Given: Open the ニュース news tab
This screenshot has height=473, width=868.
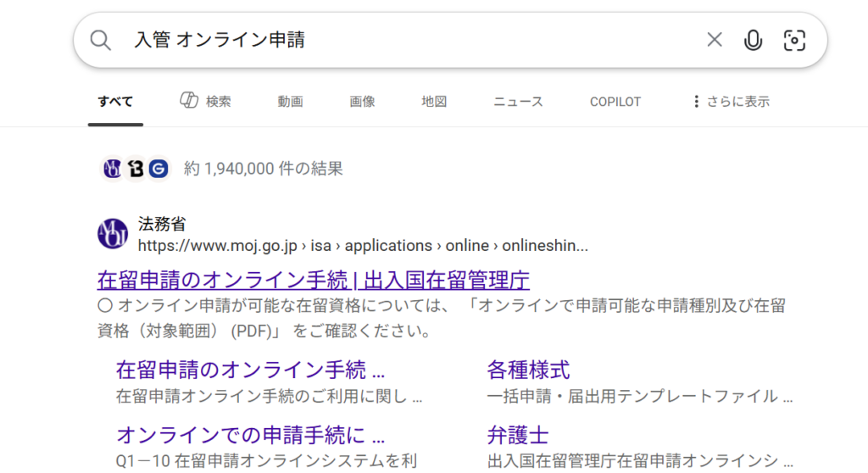Looking at the screenshot, I should click(x=518, y=102).
